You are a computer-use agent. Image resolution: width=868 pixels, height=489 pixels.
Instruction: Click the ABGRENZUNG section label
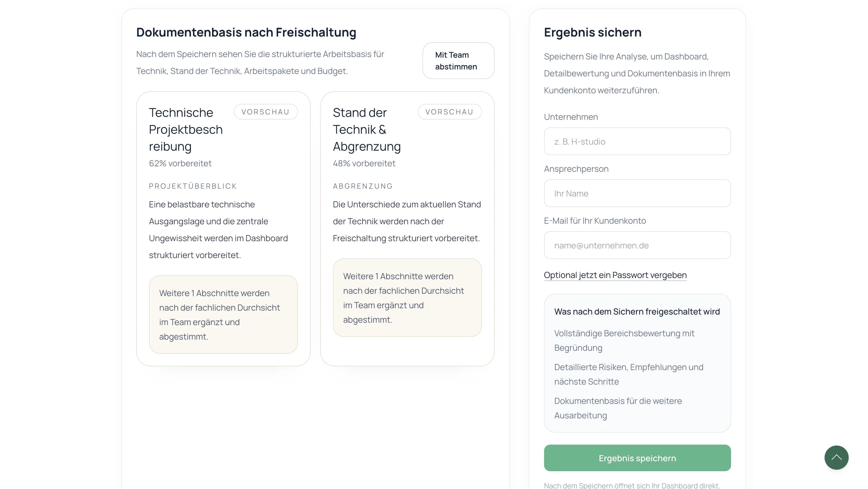363,186
